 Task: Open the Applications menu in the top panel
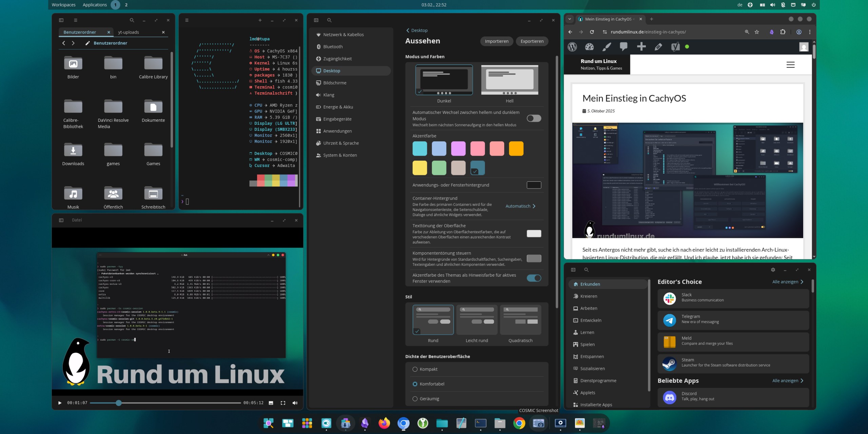pos(95,5)
